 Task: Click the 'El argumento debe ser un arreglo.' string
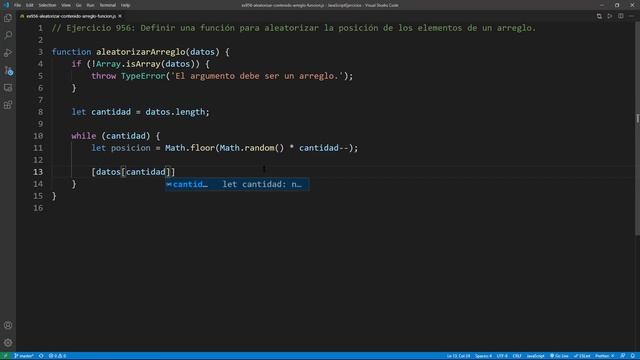click(x=257, y=76)
